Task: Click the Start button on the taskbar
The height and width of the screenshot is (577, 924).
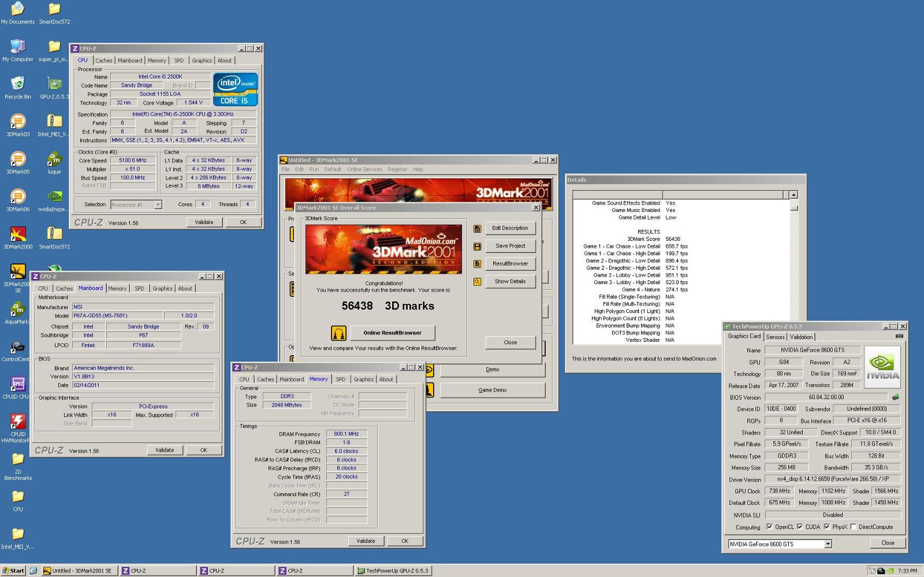Action: coord(13,571)
